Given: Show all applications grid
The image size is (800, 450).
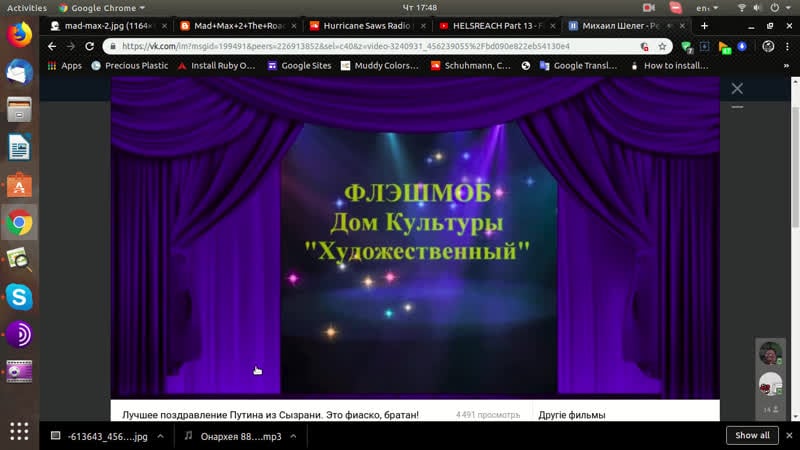Looking at the screenshot, I should point(19,431).
